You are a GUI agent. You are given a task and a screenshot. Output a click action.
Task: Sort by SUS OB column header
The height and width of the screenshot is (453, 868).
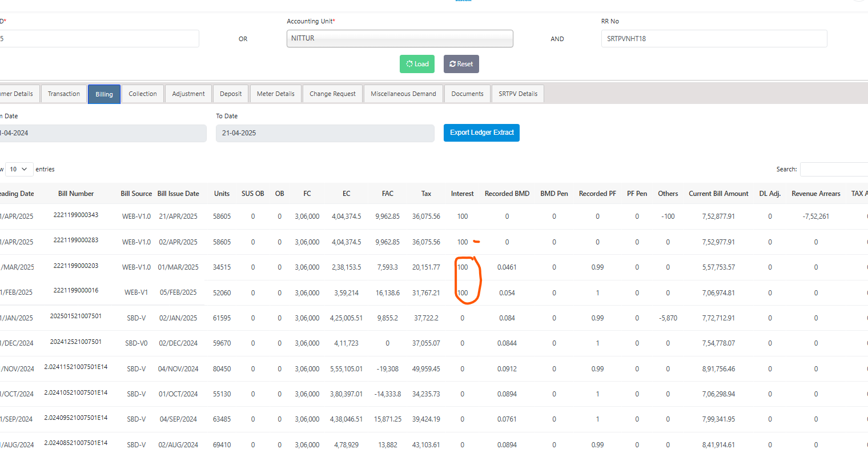[x=253, y=194]
